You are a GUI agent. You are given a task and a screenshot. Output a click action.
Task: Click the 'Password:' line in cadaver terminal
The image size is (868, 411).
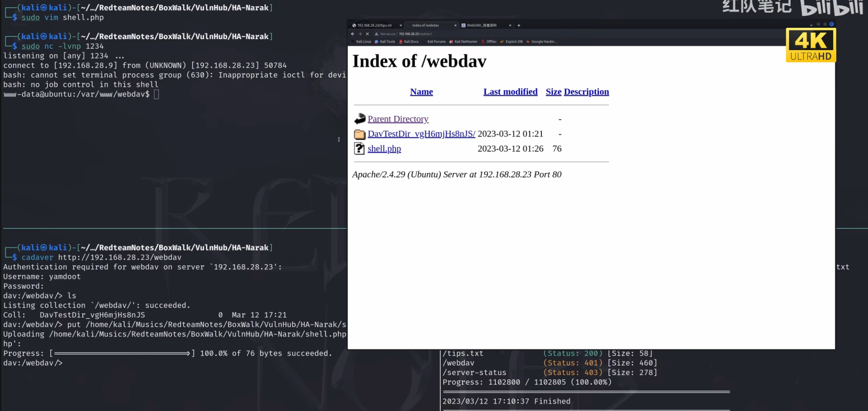tap(23, 286)
